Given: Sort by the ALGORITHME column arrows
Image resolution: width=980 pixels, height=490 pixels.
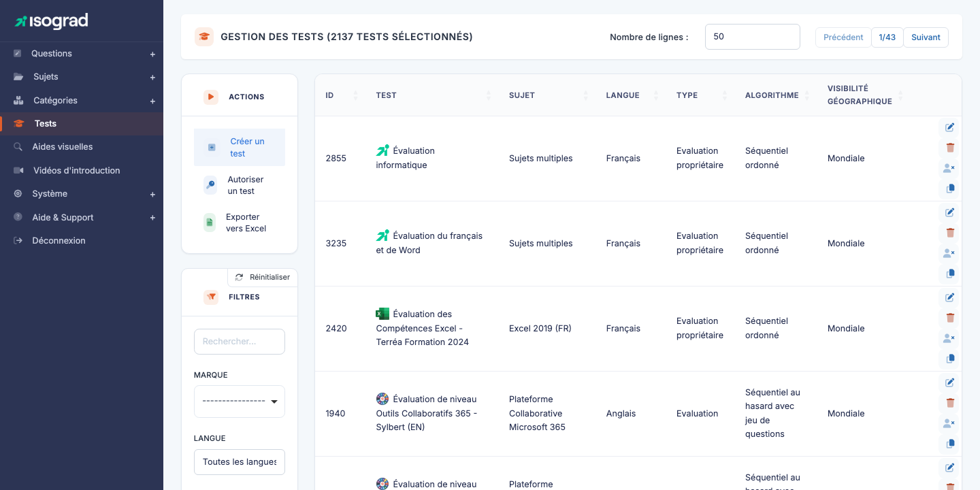Looking at the screenshot, I should [807, 95].
